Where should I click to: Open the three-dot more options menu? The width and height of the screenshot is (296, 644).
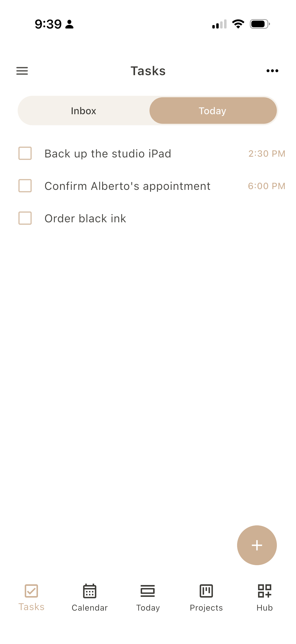coord(272,71)
